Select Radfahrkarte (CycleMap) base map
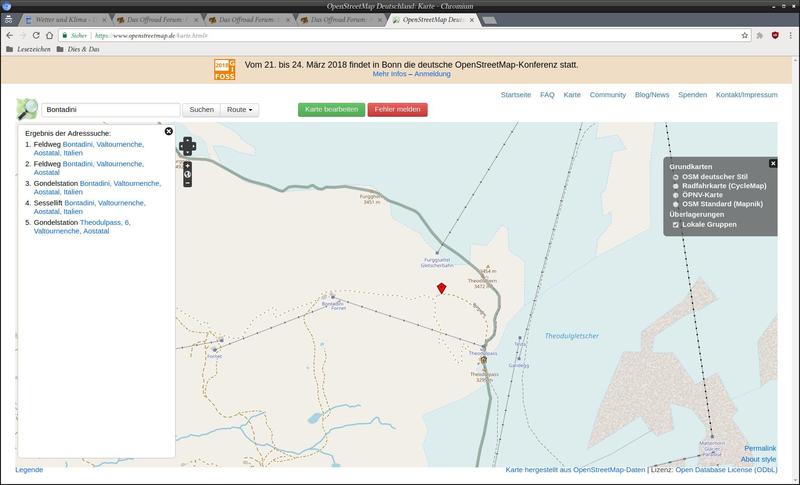The width and height of the screenshot is (800, 485). (676, 186)
